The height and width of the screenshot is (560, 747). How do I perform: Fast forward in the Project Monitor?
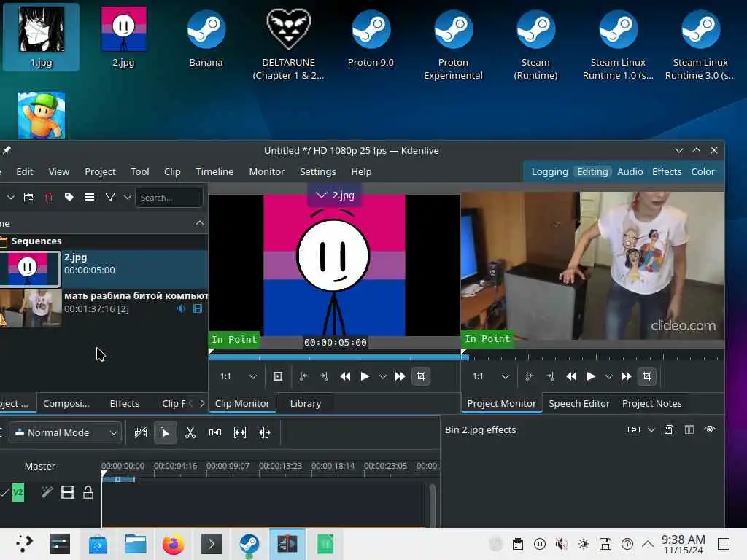click(x=627, y=377)
